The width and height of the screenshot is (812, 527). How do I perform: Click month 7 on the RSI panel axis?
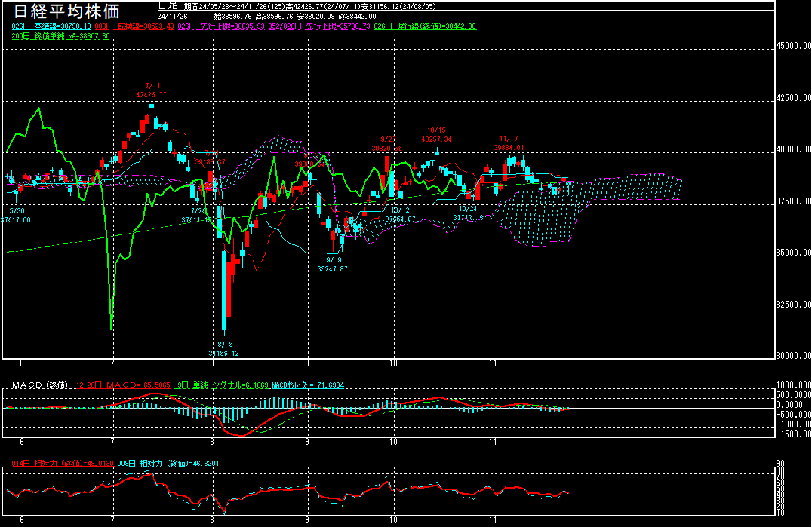pos(112,520)
